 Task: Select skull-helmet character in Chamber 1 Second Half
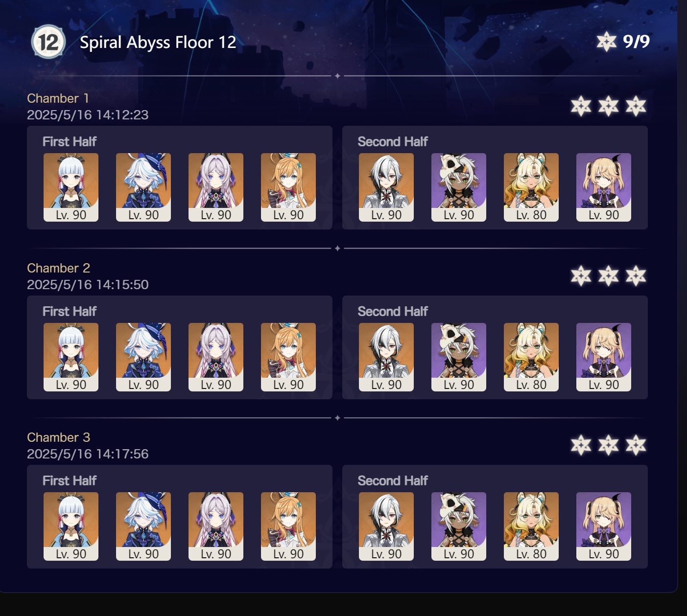[x=459, y=187]
